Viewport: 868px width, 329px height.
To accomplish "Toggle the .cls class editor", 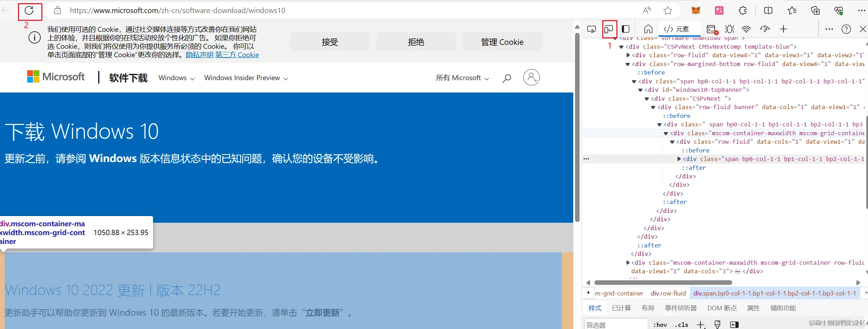I will [x=681, y=325].
